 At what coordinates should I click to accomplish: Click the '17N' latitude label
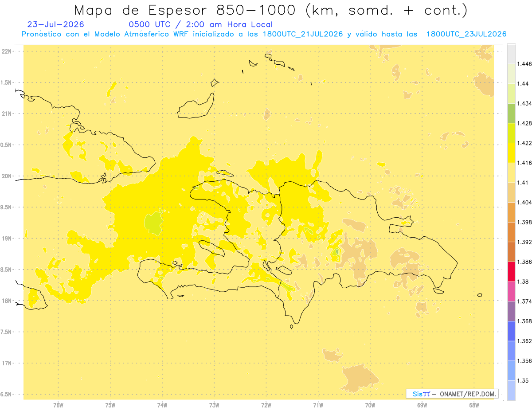[x=6, y=363]
